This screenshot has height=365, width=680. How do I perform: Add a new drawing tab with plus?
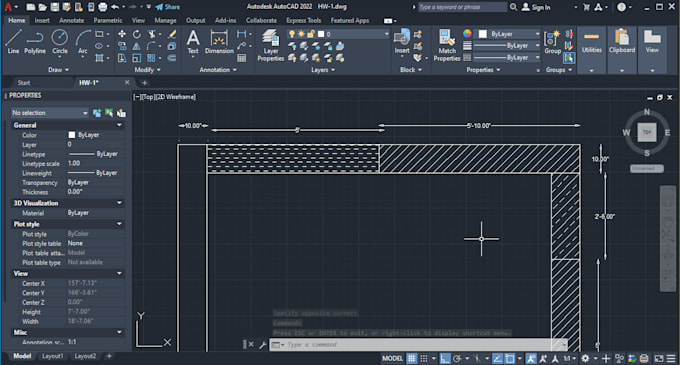click(x=144, y=82)
